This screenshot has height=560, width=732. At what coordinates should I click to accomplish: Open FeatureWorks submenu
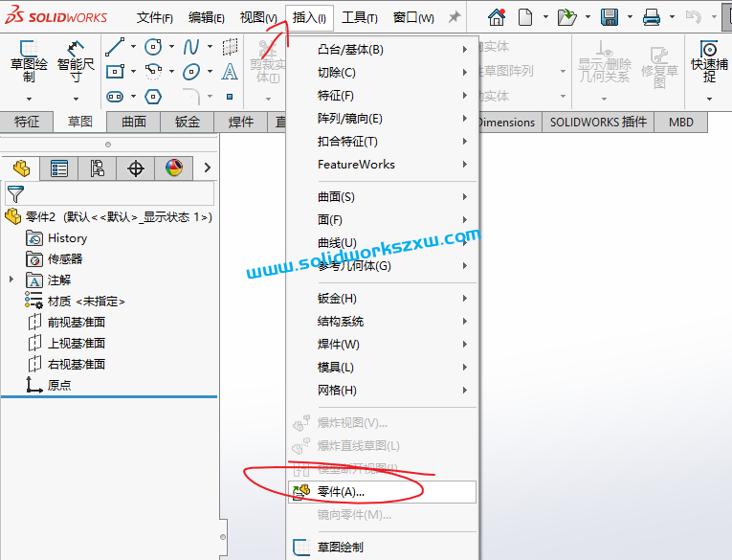(382, 165)
